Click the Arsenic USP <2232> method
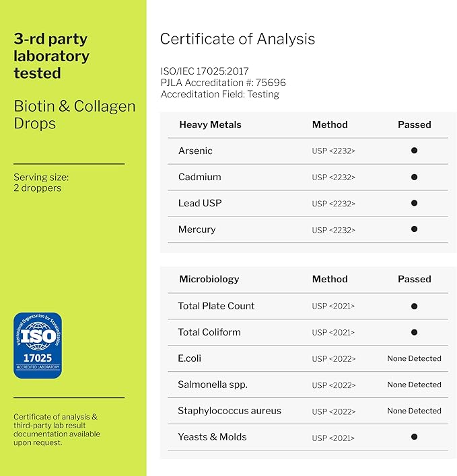Viewport: 457px width, 476px height. 333,151
